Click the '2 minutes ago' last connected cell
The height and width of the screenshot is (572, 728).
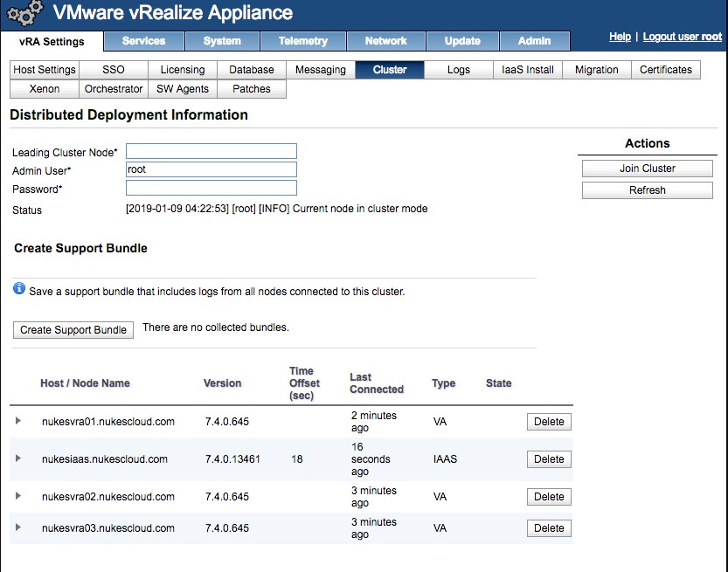(x=374, y=422)
